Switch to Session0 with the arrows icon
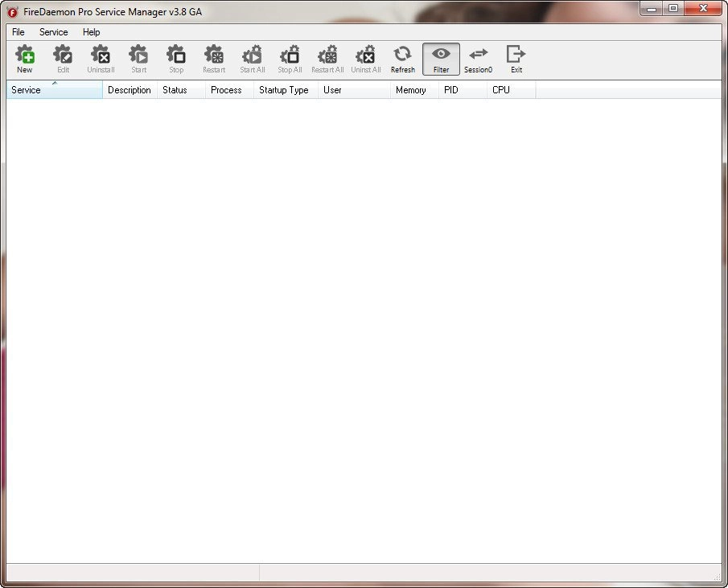Screen dimensions: 728x588 pos(478,59)
